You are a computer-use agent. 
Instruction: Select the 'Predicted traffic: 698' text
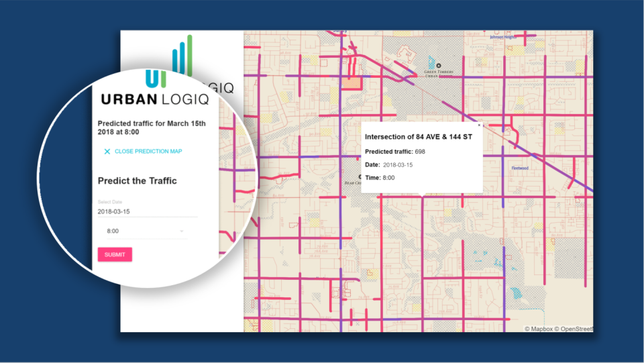point(395,152)
